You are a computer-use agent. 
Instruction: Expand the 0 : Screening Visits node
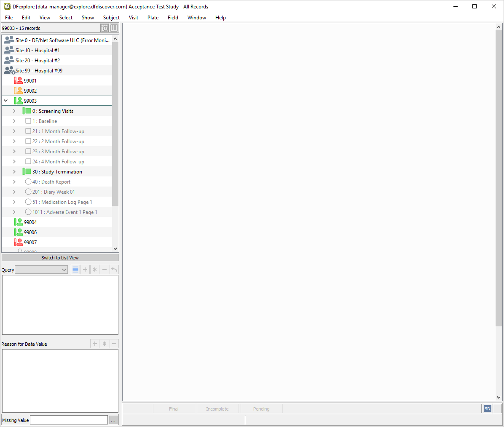coord(14,111)
